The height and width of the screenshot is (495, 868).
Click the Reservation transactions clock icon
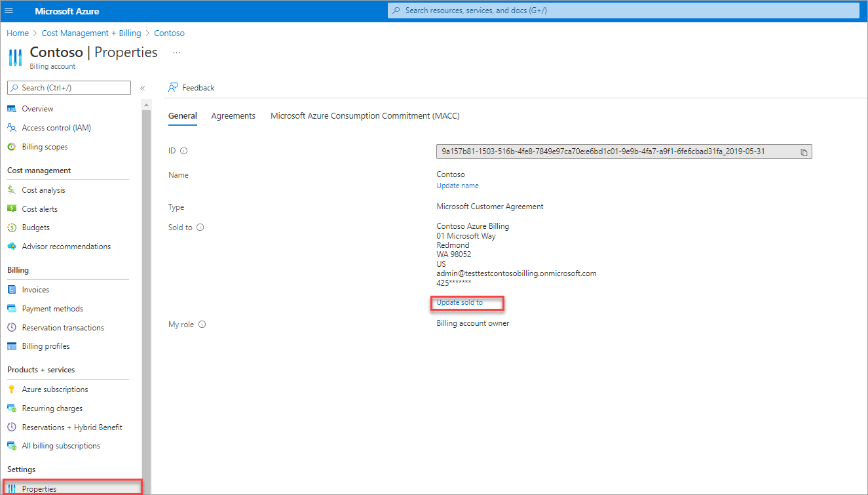coord(12,328)
